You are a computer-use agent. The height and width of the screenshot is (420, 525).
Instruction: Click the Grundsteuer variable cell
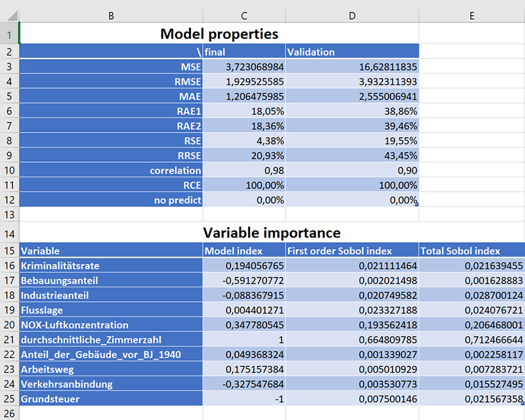(x=111, y=398)
